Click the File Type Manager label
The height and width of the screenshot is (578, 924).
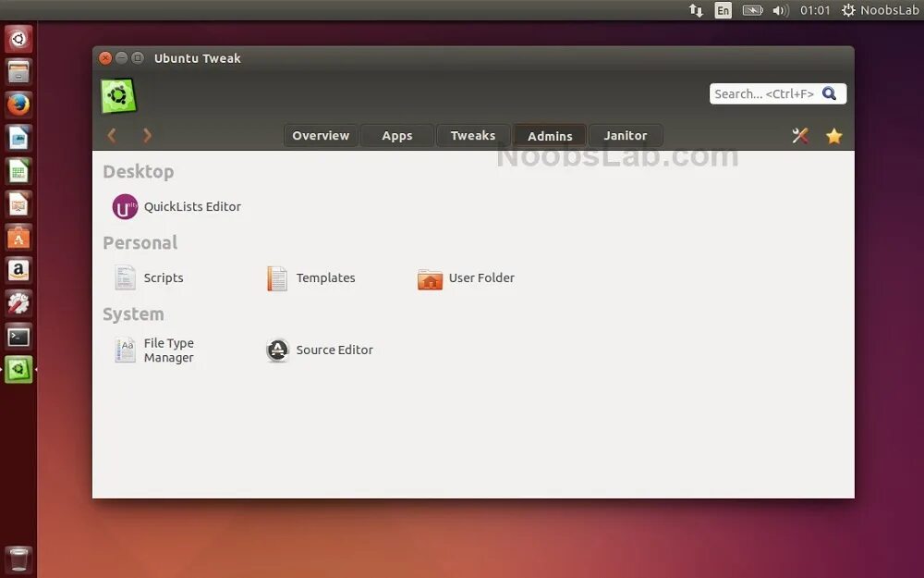[168, 350]
